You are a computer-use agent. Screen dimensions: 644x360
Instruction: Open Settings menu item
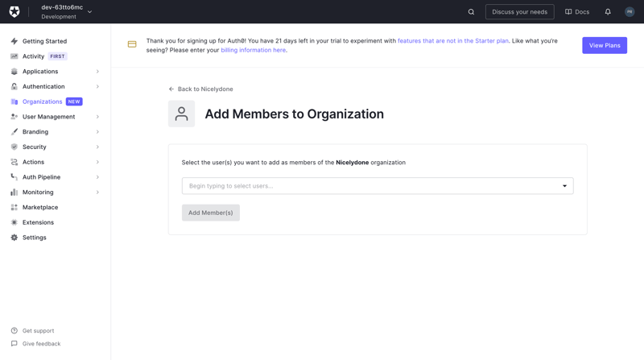[35, 238]
